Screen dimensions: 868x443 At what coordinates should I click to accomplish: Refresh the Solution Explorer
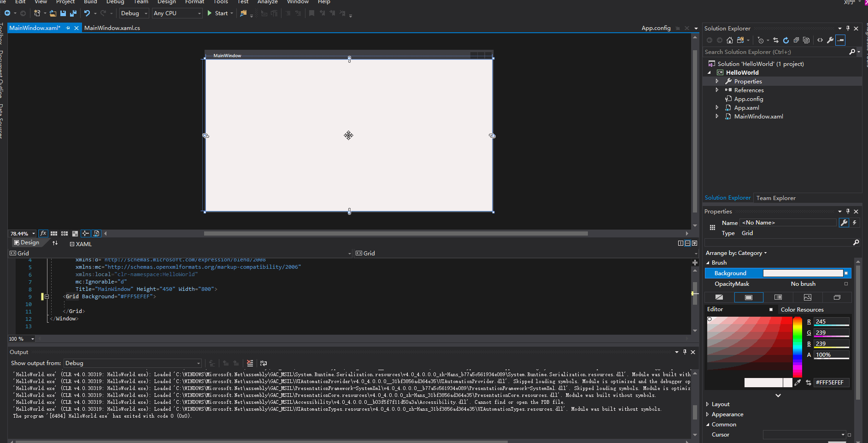(x=786, y=40)
